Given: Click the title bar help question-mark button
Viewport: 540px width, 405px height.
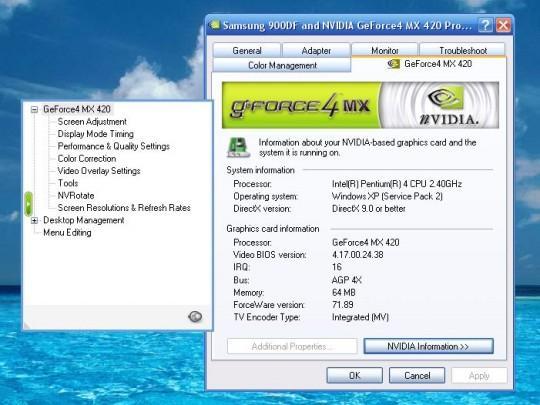Looking at the screenshot, I should [485, 25].
